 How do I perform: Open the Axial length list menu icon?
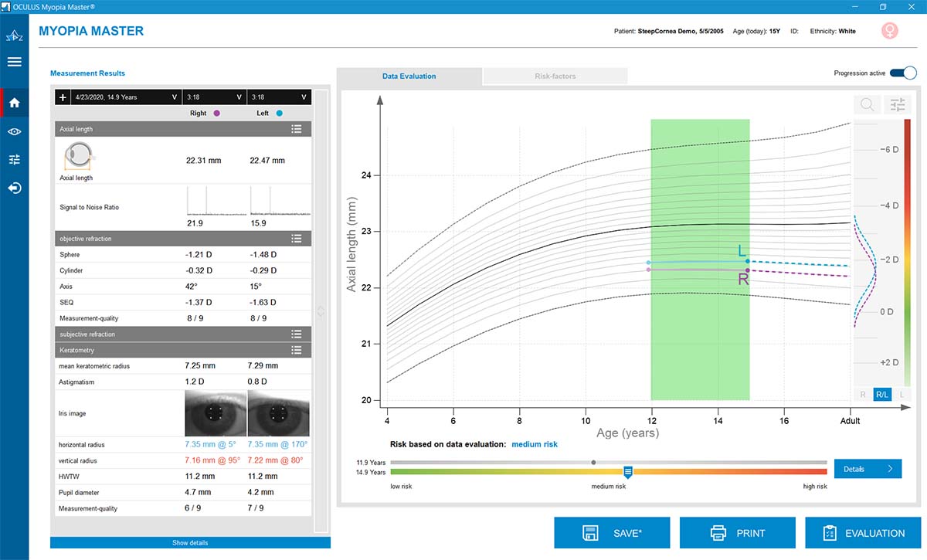point(296,129)
